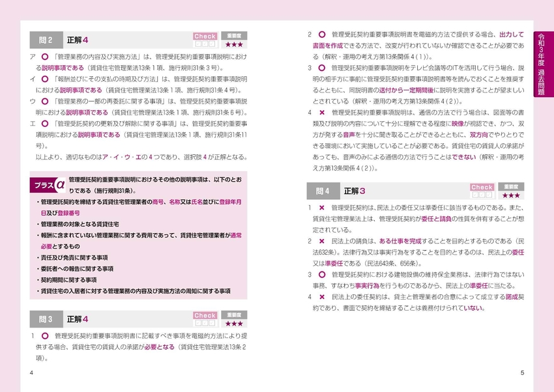The image size is (554, 392).
Task: Click the 重要度 label for 問4
Action: click(511, 187)
